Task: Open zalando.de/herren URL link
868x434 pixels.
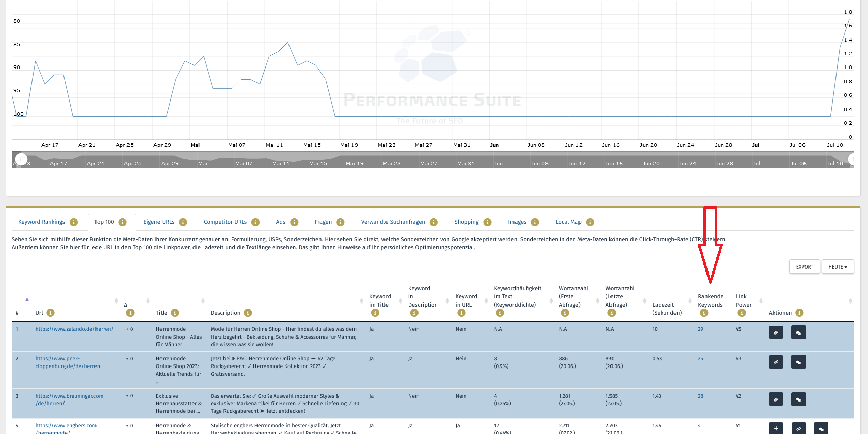Action: click(74, 329)
